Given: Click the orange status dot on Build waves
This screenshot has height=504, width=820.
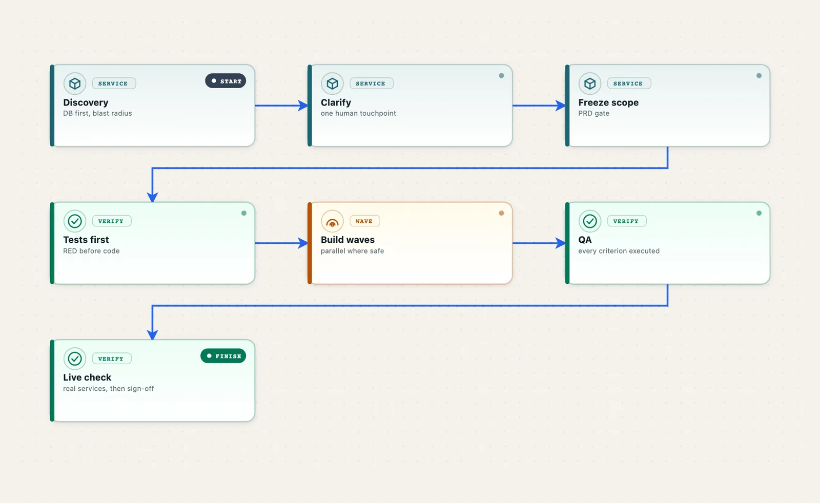Looking at the screenshot, I should [x=501, y=213].
